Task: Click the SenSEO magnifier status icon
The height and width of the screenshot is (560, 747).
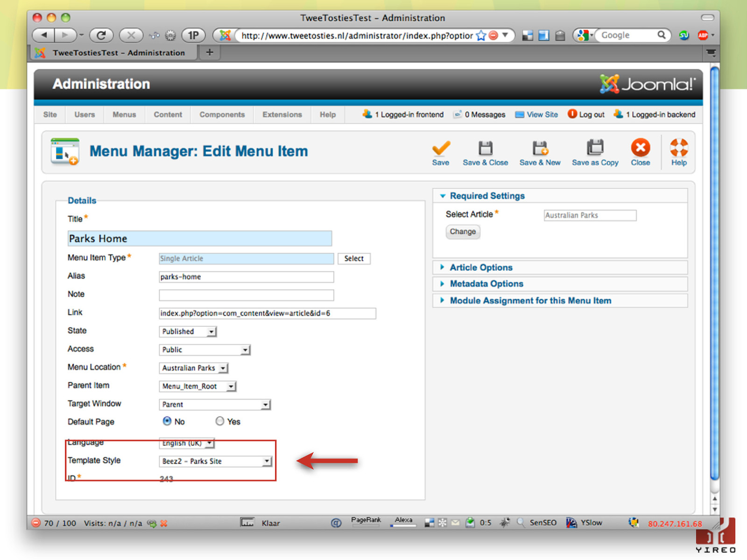Action: [x=521, y=523]
